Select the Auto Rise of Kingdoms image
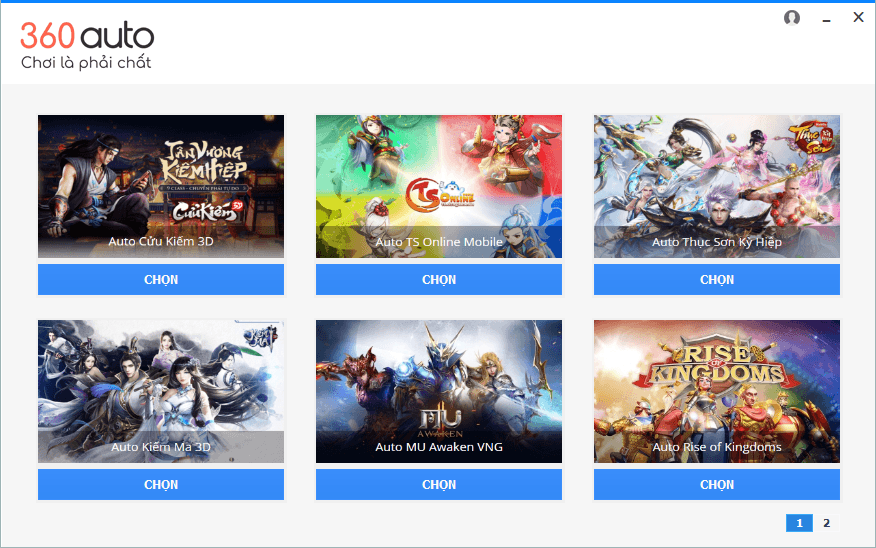The width and height of the screenshot is (876, 548). (717, 391)
